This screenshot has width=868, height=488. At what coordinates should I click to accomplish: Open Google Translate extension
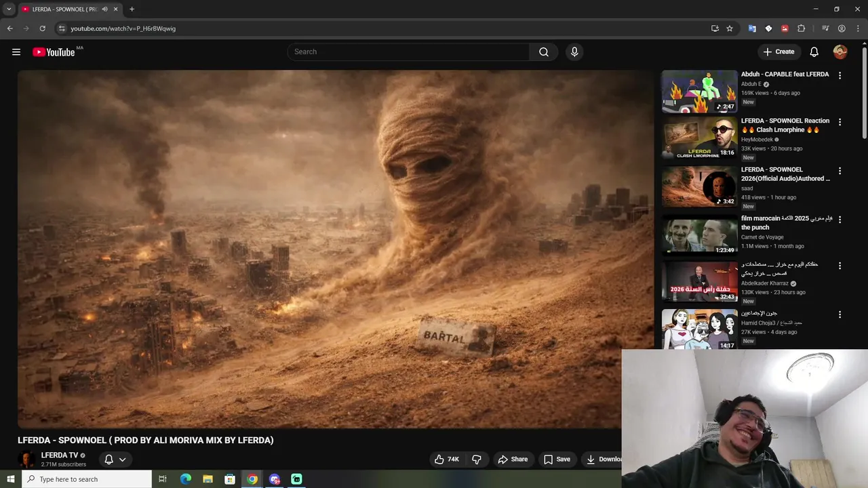(752, 28)
